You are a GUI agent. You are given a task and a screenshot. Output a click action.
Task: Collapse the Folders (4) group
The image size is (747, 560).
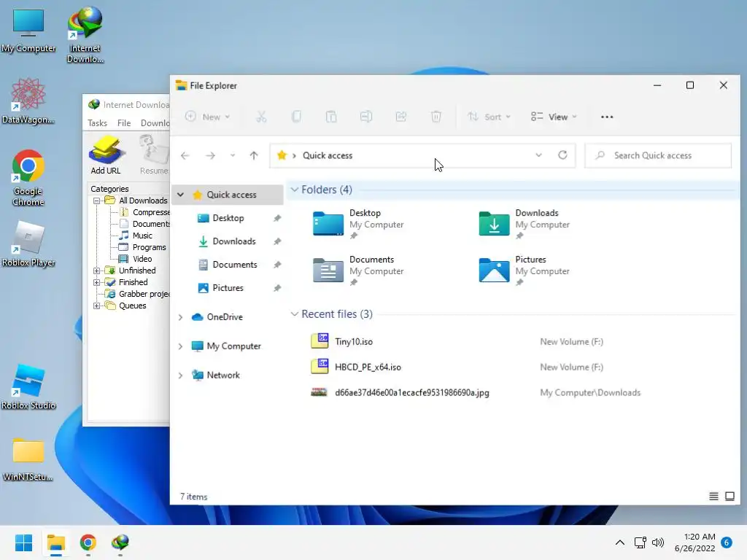[x=295, y=190]
